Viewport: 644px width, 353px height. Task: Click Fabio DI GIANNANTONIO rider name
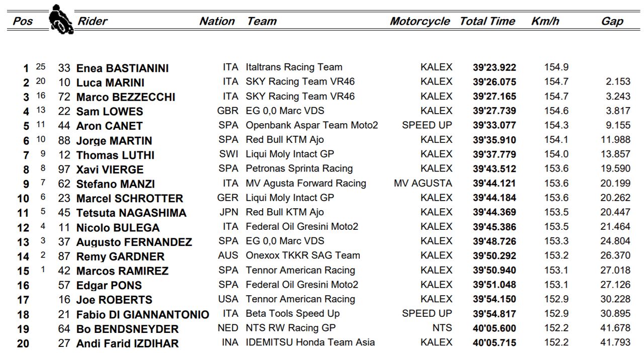[142, 315]
